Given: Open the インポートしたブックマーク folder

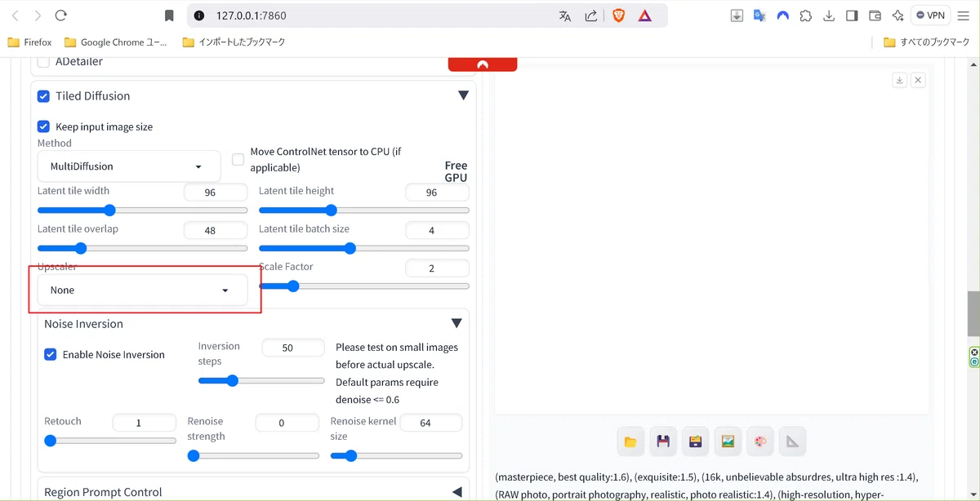Looking at the screenshot, I should click(x=234, y=42).
